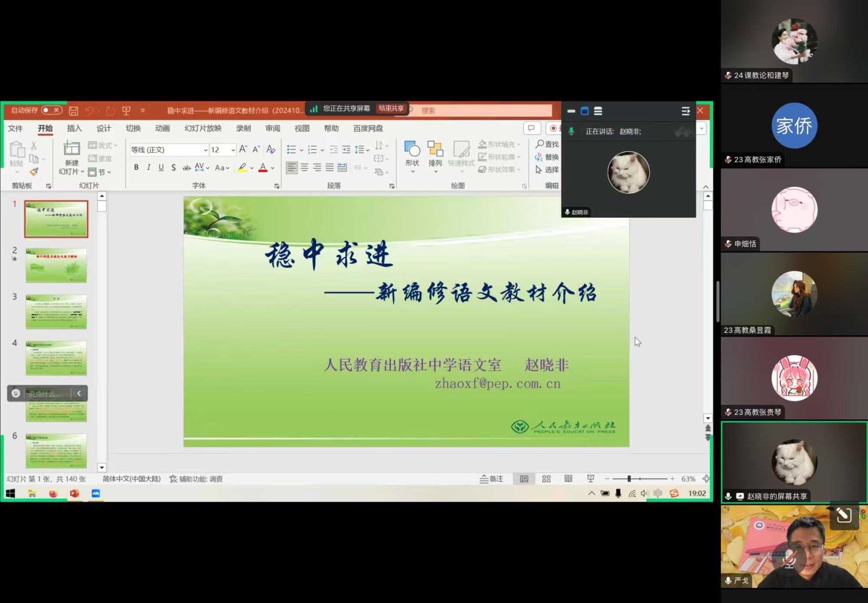The height and width of the screenshot is (603, 868).
Task: Switch to the 设计 ribbon tab
Action: [x=104, y=128]
